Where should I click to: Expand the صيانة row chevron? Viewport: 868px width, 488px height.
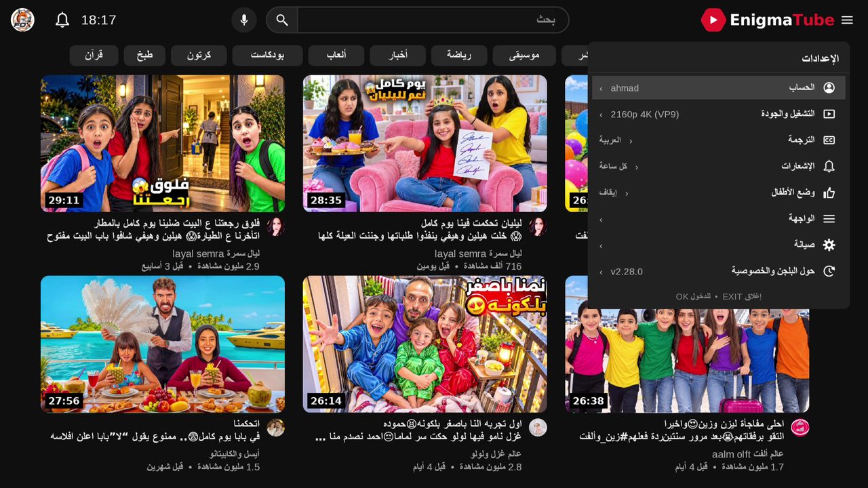[601, 245]
